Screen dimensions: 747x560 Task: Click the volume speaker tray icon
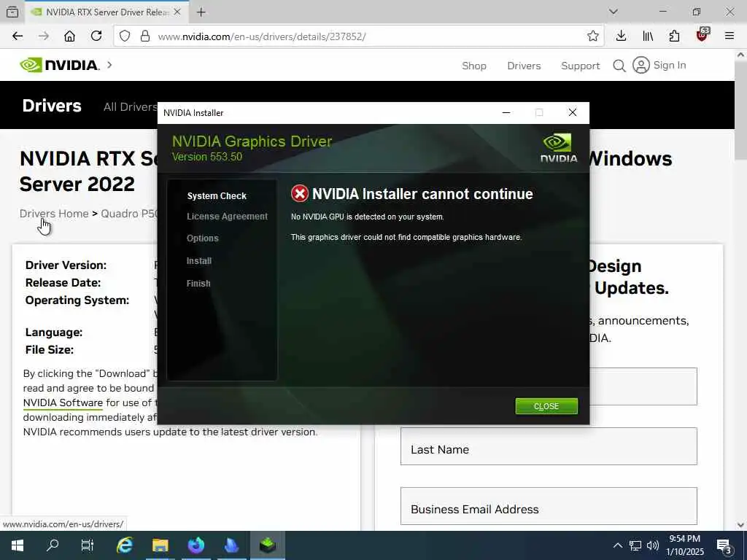pyautogui.click(x=653, y=545)
